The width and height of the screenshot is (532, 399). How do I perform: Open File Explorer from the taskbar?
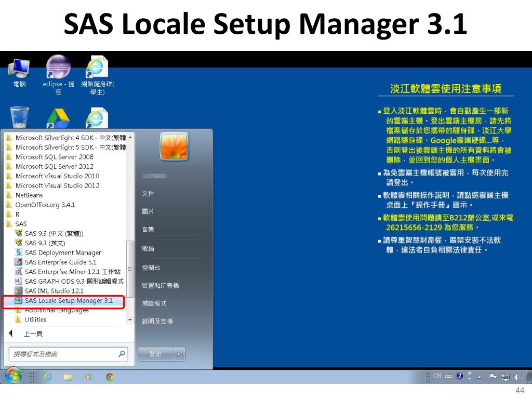pos(68,377)
